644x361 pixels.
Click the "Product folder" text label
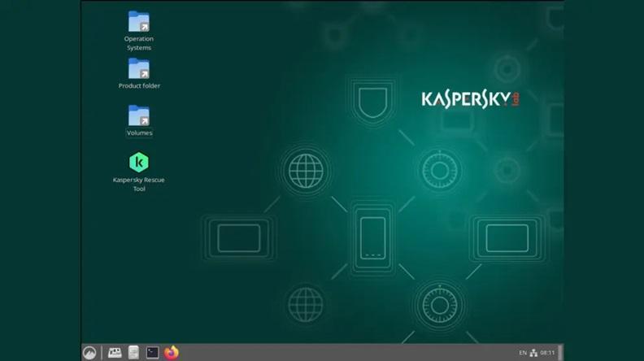point(139,85)
